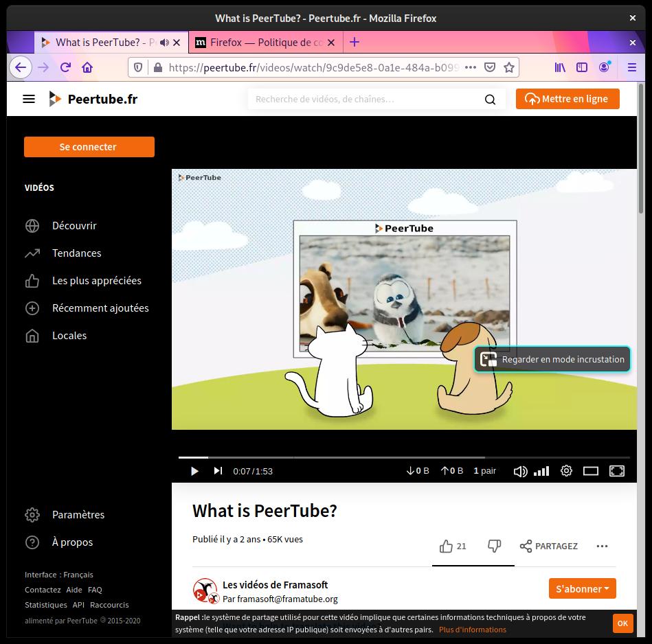The image size is (652, 644).
Task: Open the Paramètres menu
Action: 65,515
